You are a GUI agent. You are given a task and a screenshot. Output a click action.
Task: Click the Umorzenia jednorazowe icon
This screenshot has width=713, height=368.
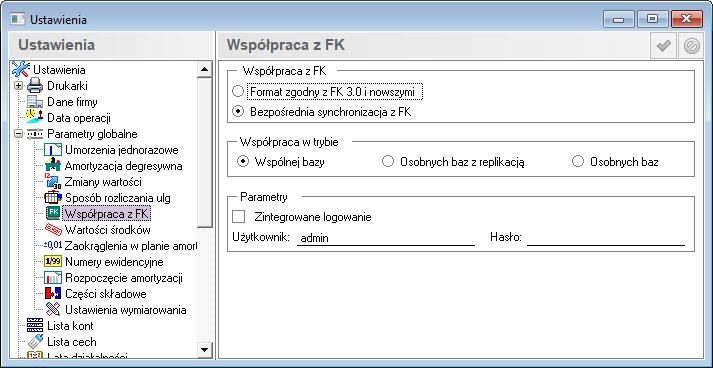(53, 150)
